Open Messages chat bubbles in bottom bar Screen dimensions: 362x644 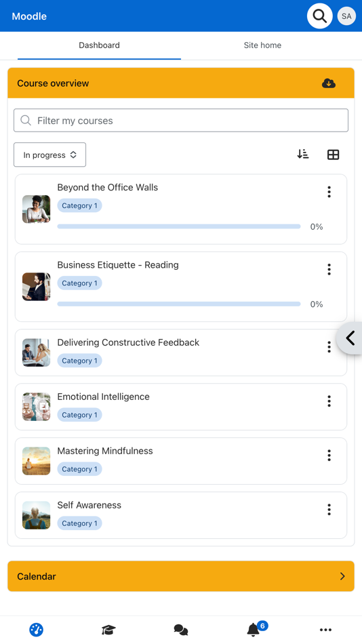point(181,629)
